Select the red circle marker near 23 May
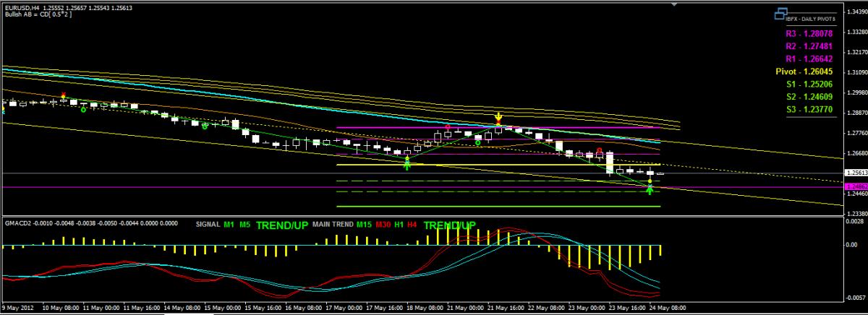The width and height of the screenshot is (868, 315). pos(599,151)
